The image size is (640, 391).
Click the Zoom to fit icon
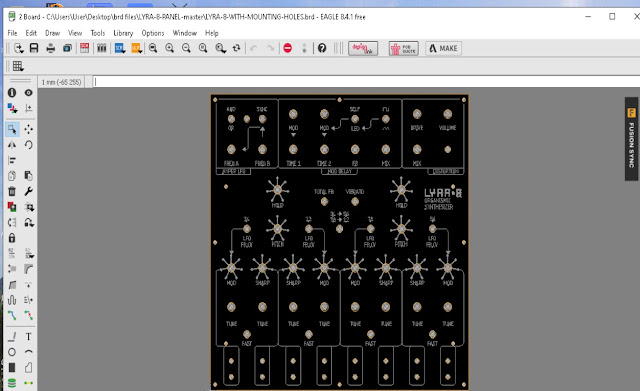[x=153, y=48]
